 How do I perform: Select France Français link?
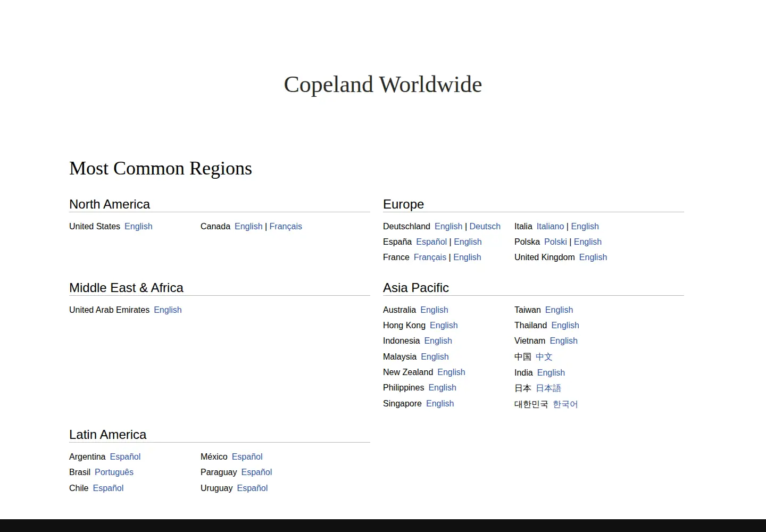[430, 257]
